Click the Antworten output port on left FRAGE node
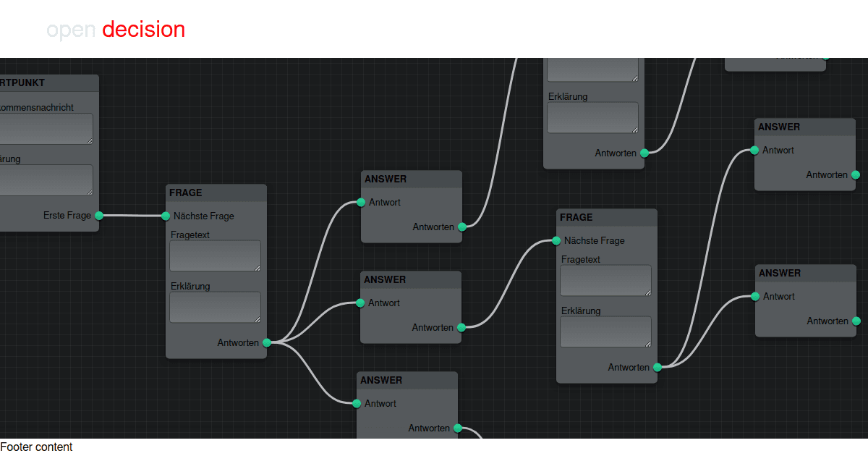Viewport: 868px width, 456px height. tap(267, 342)
